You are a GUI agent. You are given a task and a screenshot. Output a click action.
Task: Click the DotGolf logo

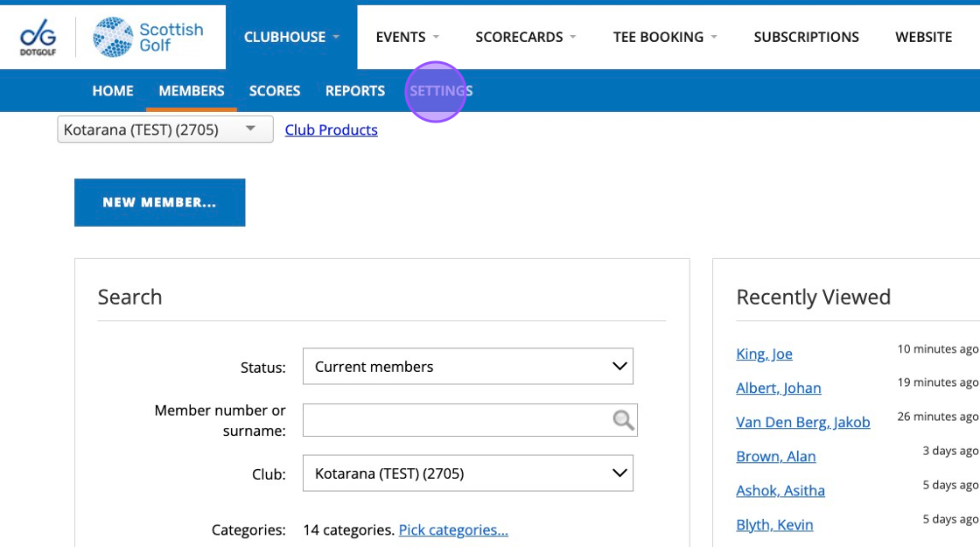[x=38, y=38]
